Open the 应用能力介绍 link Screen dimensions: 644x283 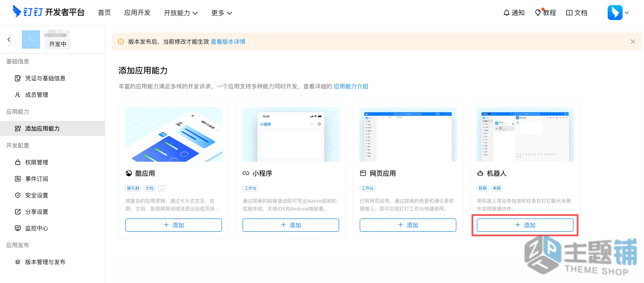(351, 86)
